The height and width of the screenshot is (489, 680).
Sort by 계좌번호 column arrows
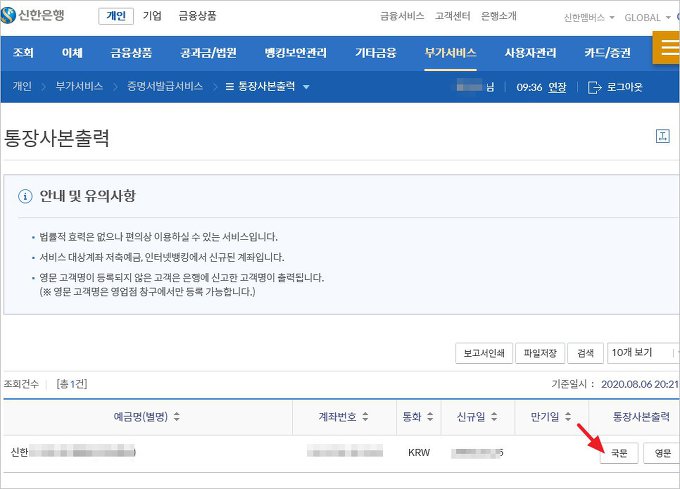[x=364, y=417]
